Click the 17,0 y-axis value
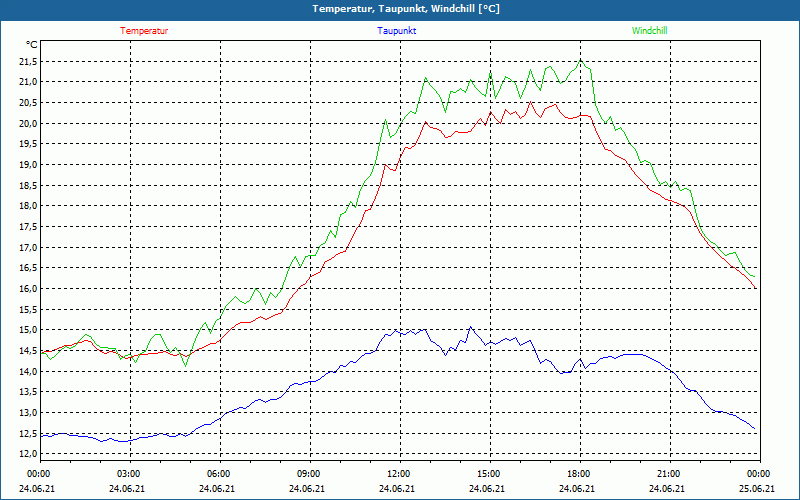The width and height of the screenshot is (800, 500). point(29,247)
